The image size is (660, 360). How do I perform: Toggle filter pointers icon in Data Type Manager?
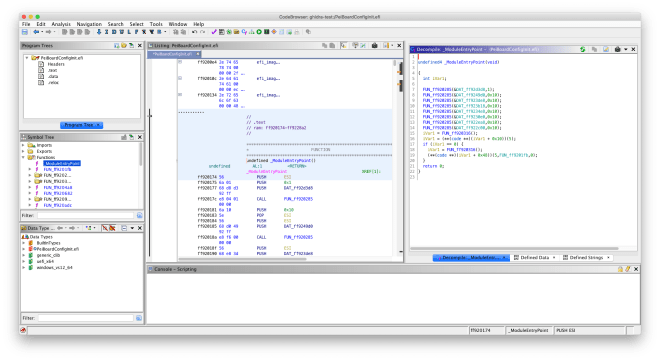point(112,228)
